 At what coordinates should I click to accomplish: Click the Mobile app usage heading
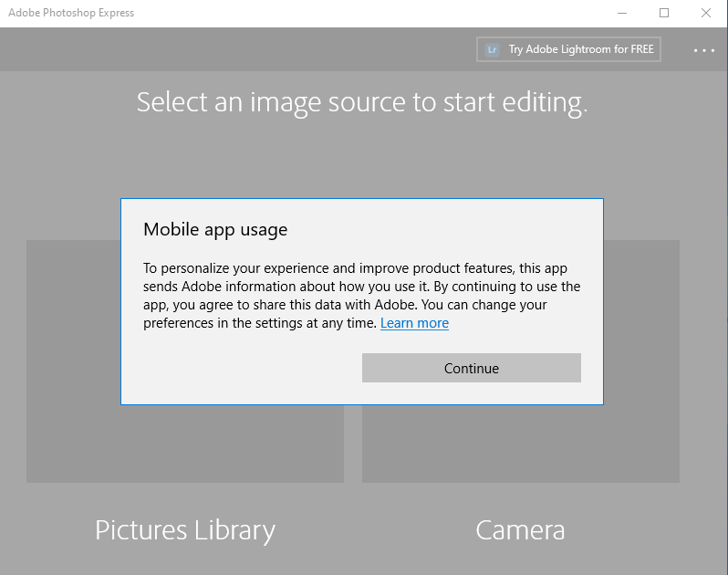215,229
